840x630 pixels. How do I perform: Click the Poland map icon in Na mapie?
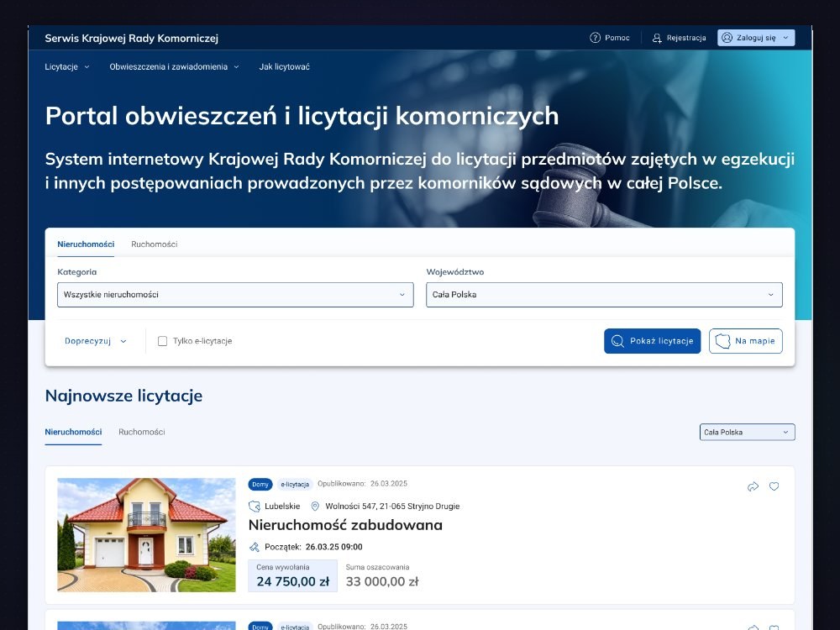pos(722,341)
